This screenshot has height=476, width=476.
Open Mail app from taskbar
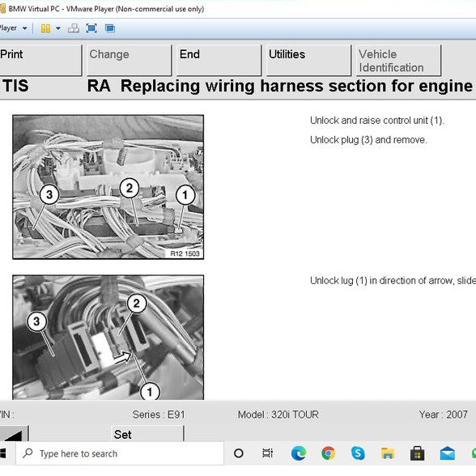tap(447, 453)
